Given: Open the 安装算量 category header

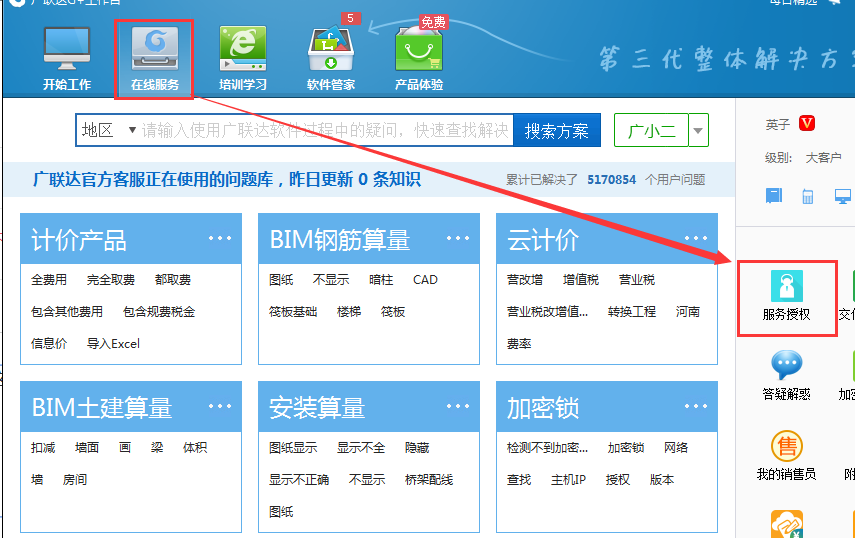Looking at the screenshot, I should point(369,407).
